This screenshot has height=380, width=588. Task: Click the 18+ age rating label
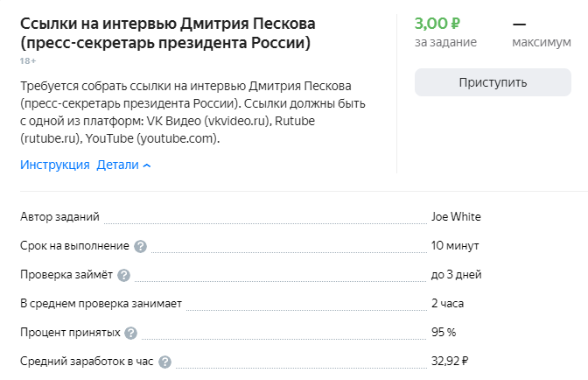[28, 60]
